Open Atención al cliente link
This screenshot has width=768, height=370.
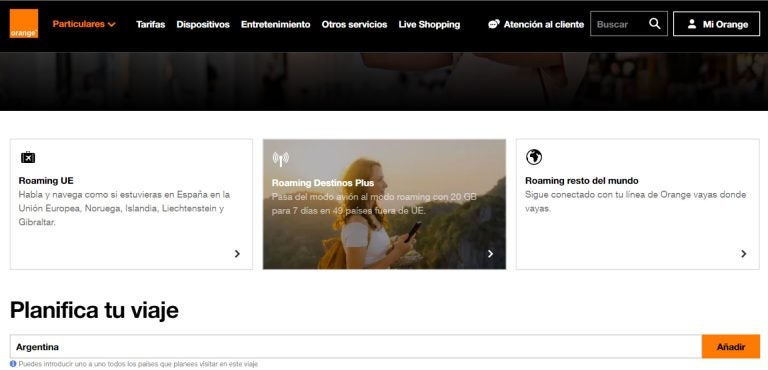pos(544,25)
